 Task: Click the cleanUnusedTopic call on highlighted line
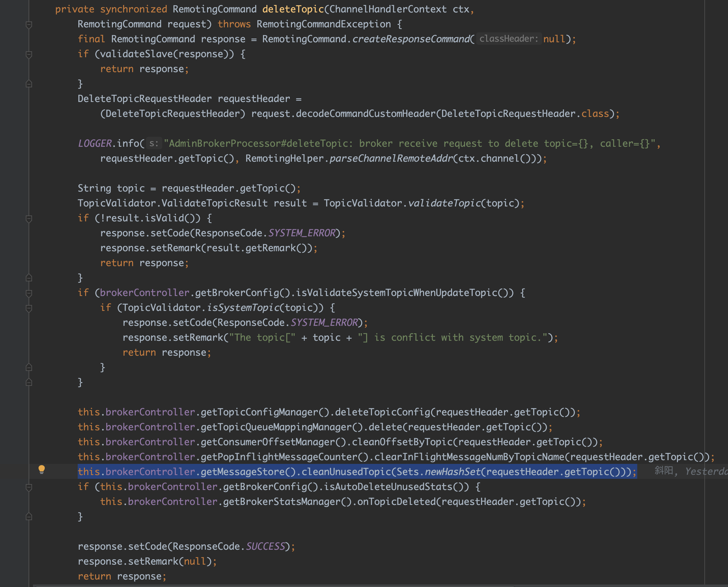(x=346, y=472)
